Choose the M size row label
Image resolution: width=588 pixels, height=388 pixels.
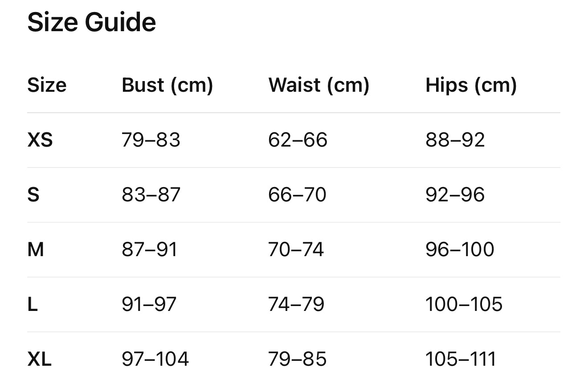36,249
